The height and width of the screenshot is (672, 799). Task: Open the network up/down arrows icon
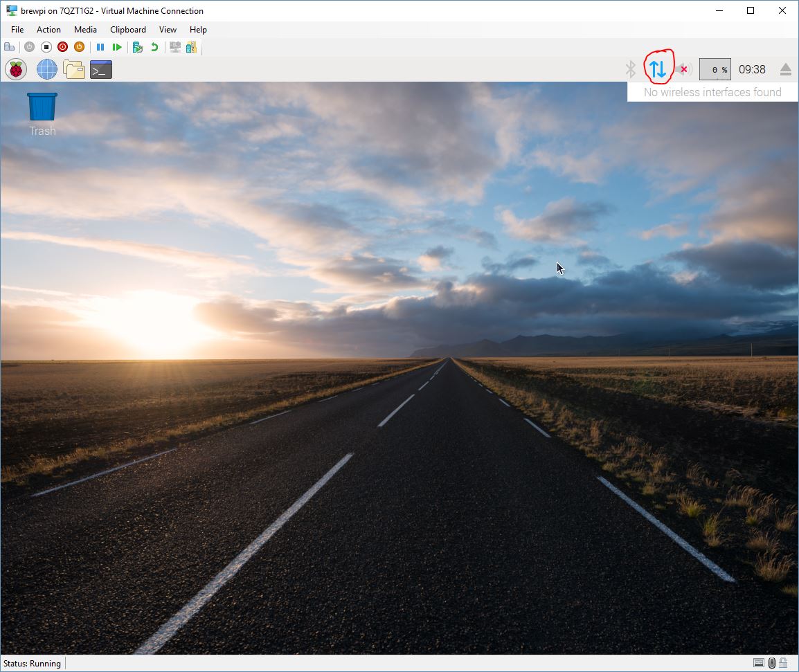pos(658,69)
